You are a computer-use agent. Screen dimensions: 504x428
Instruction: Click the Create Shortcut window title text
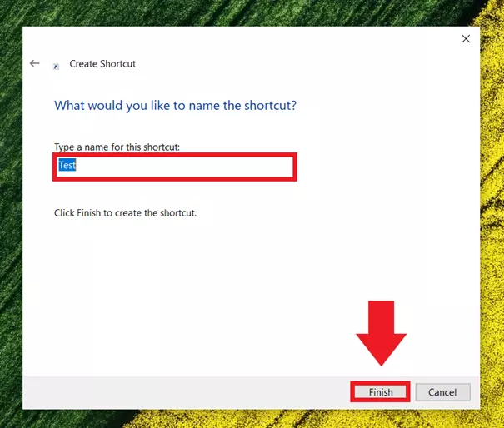pyautogui.click(x=102, y=64)
